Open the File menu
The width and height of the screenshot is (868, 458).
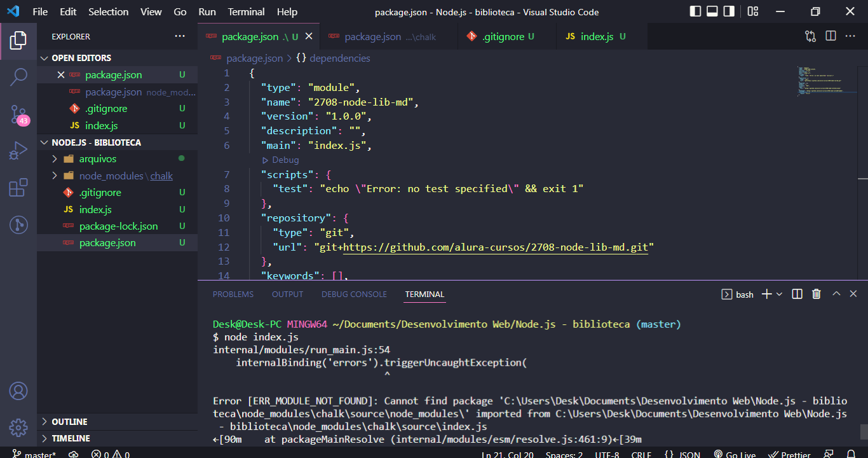[40, 11]
